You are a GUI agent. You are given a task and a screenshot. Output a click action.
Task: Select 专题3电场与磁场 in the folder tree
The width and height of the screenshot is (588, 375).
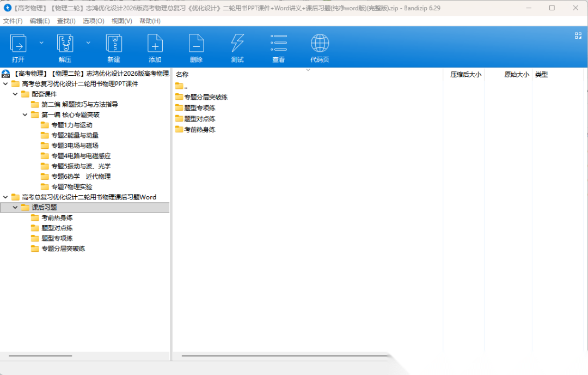pyautogui.click(x=75, y=146)
